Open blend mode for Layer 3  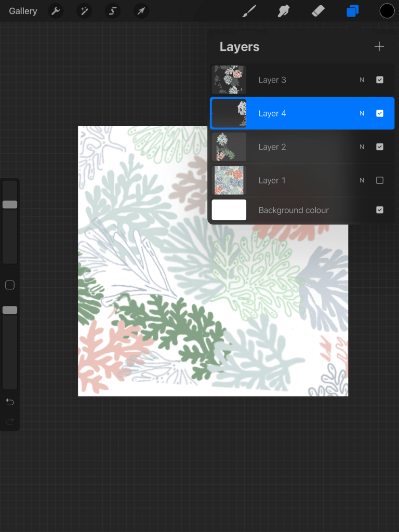point(362,80)
